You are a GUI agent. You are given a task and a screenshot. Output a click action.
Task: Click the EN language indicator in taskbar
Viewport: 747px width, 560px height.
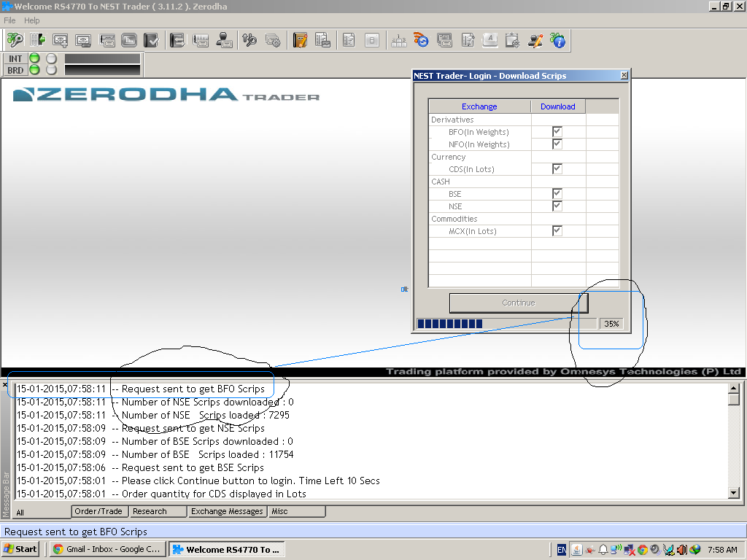562,550
